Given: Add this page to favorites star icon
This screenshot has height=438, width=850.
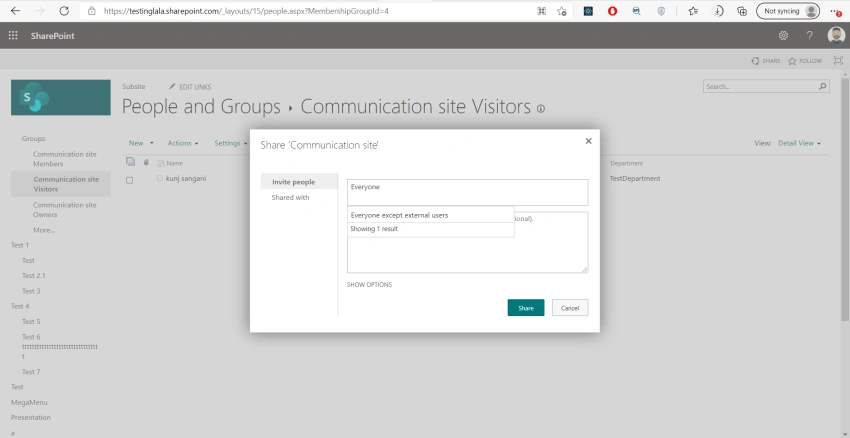Looking at the screenshot, I should (562, 11).
